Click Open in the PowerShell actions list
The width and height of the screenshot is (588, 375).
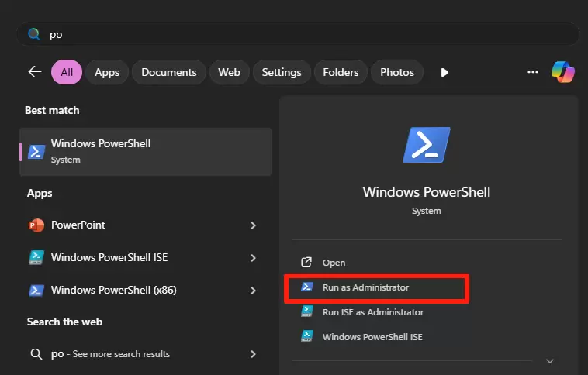334,263
